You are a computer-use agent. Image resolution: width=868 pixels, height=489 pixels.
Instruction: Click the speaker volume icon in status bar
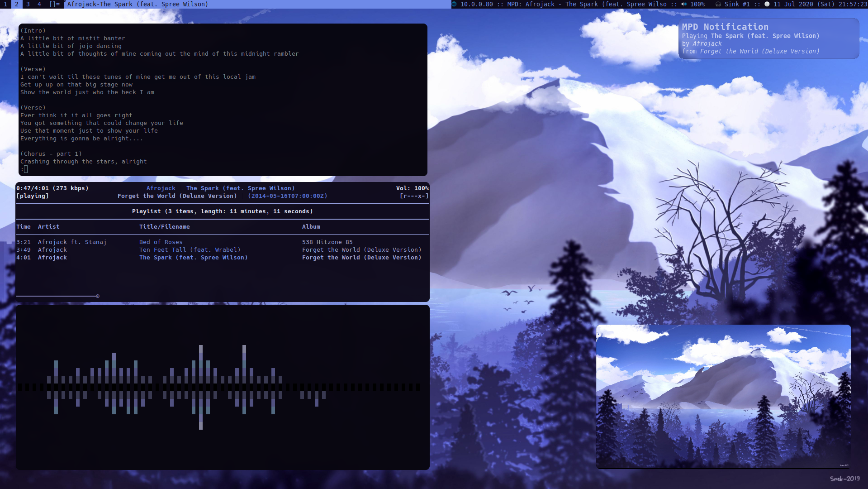[x=684, y=4]
